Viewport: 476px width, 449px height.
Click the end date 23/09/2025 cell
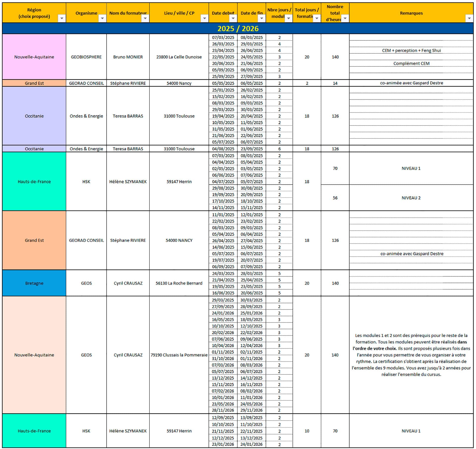(252, 149)
